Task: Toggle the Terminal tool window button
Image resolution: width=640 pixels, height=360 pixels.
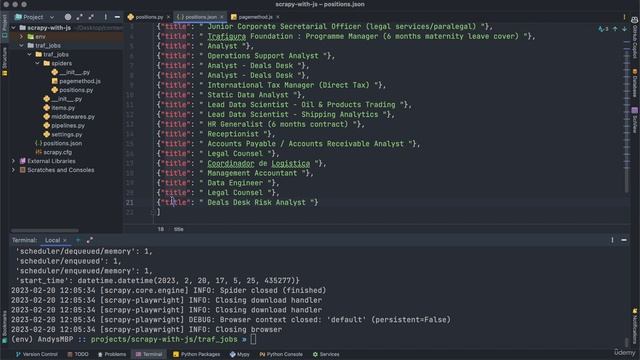Action: (x=149, y=354)
